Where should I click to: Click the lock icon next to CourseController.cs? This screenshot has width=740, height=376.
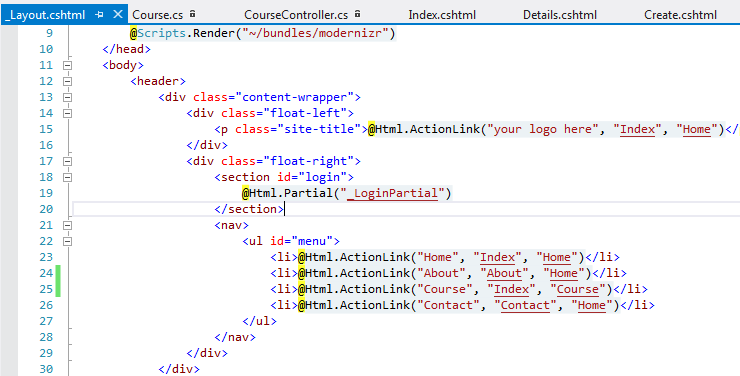357,14
